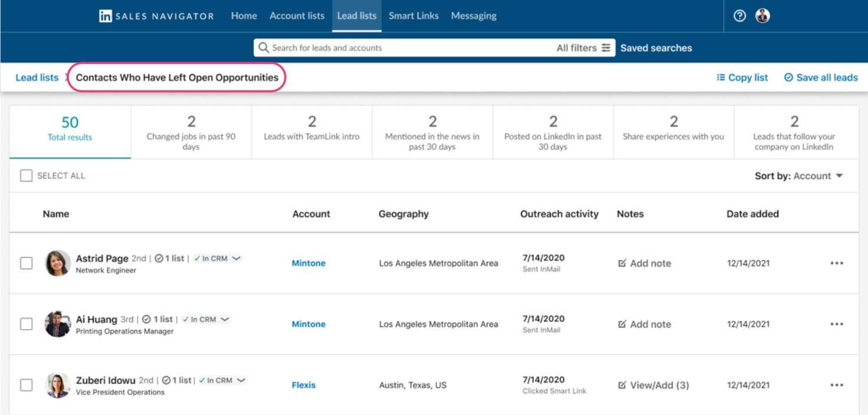Click the note pencil icon for Zuberi Idowu
This screenshot has height=415, width=868.
(x=622, y=385)
